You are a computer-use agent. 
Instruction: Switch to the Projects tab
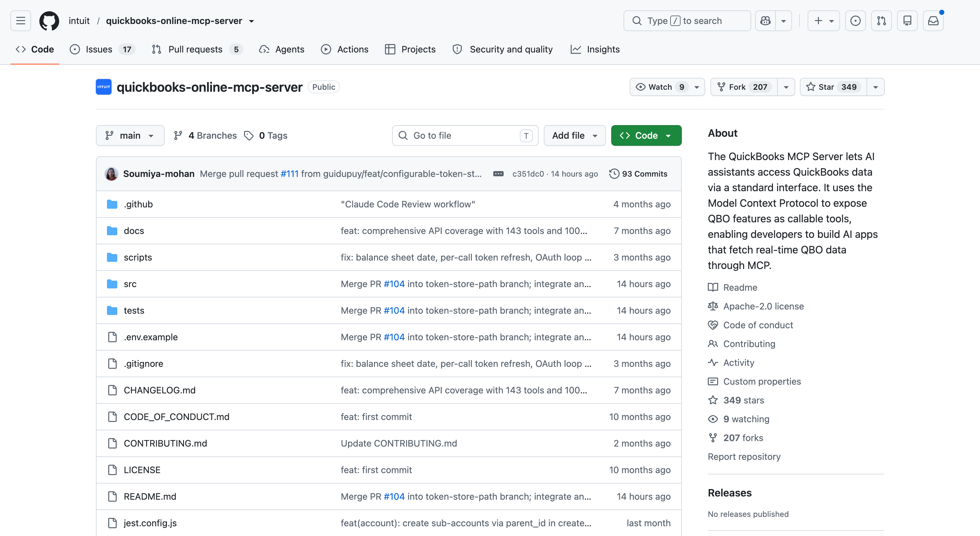(410, 50)
